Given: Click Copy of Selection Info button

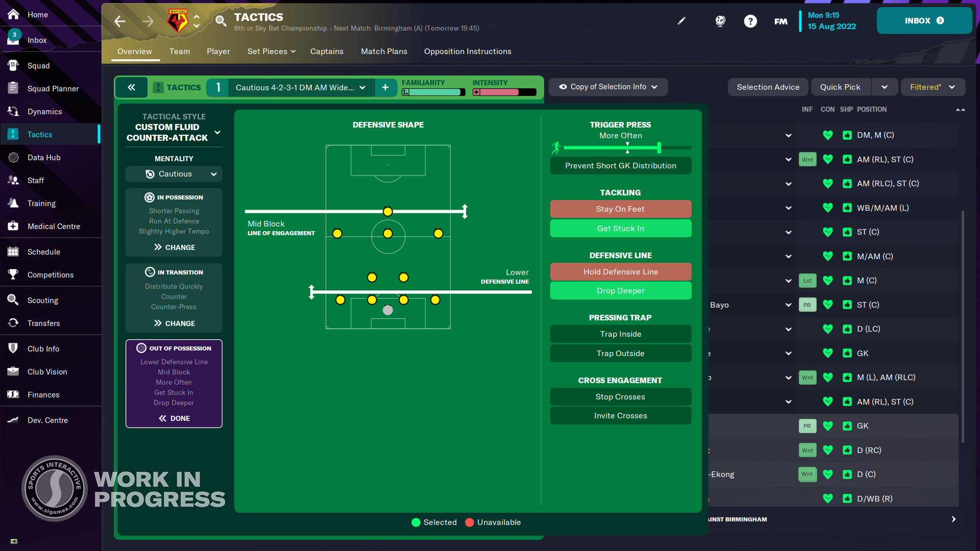Looking at the screenshot, I should tap(606, 86).
